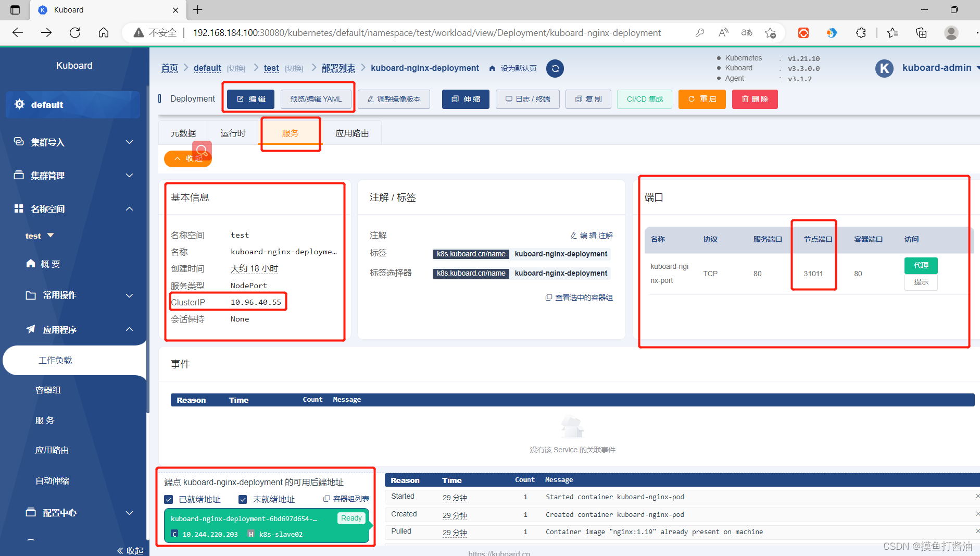This screenshot has height=556, width=980.
Task: Open the kuboard-admin user dropdown
Action: click(x=940, y=68)
